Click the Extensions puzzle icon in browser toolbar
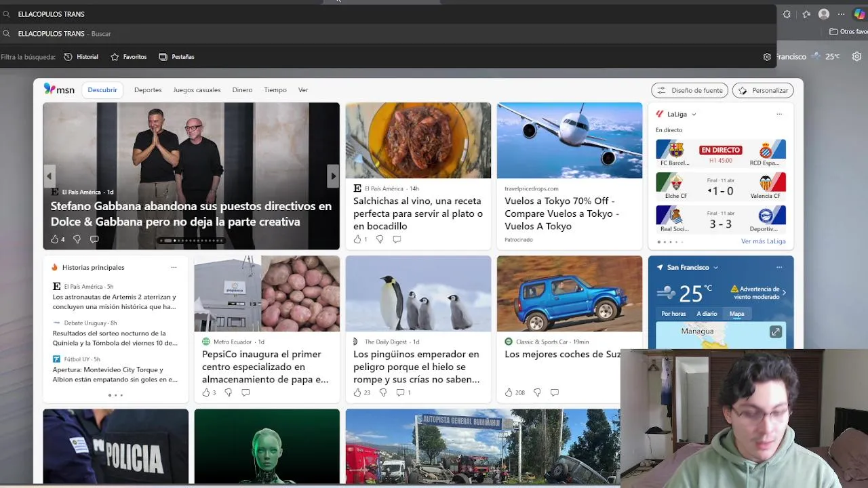868x488 pixels. (787, 14)
